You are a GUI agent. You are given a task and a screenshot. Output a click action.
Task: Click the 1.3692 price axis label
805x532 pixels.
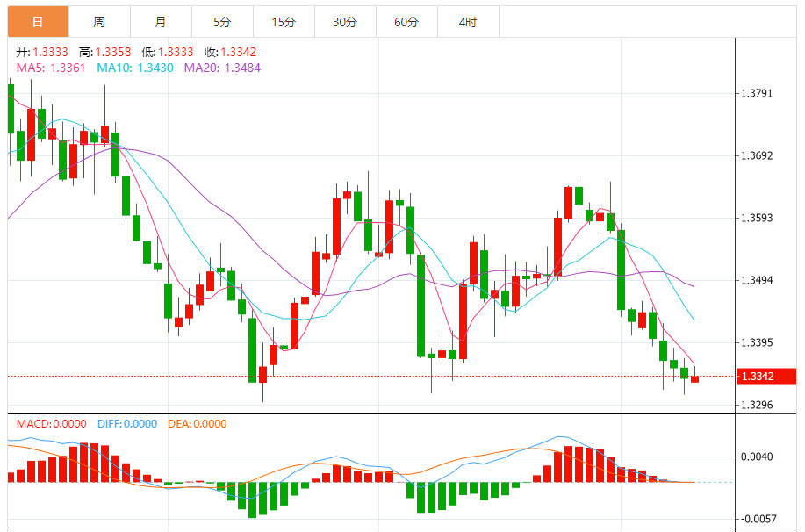pos(757,155)
